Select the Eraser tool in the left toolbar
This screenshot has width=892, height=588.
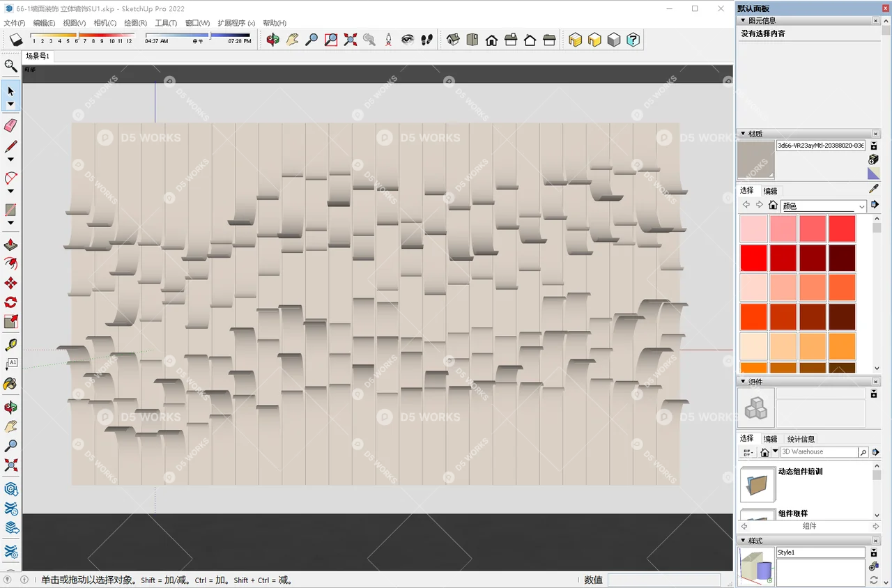11,125
